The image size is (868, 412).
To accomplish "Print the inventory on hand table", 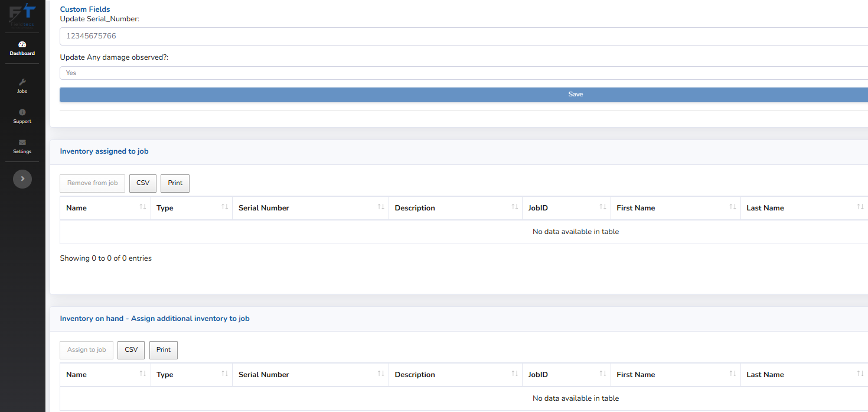I will pos(164,350).
